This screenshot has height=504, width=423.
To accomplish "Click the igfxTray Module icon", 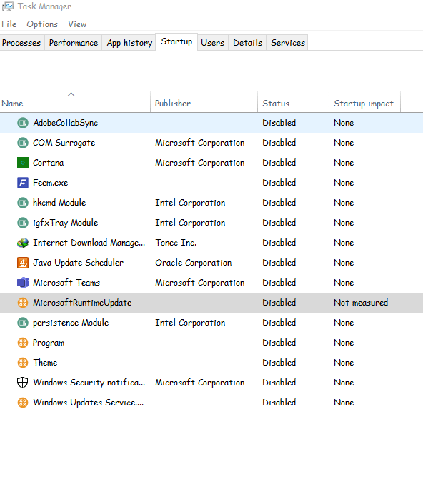I will click(23, 223).
